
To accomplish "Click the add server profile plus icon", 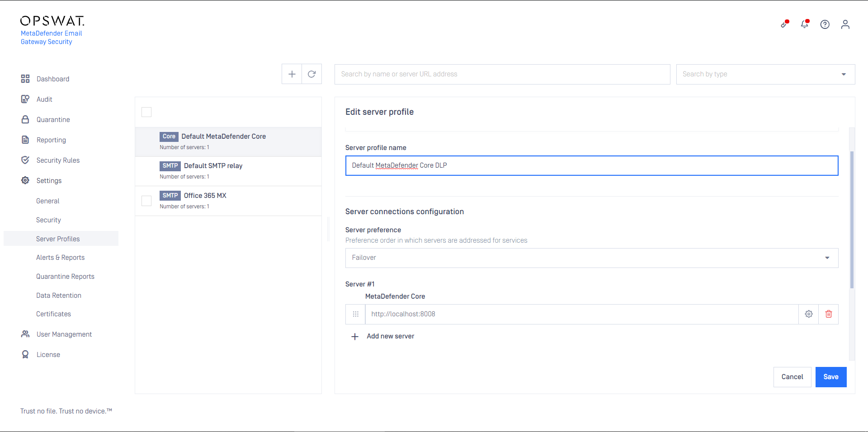I will coord(292,74).
